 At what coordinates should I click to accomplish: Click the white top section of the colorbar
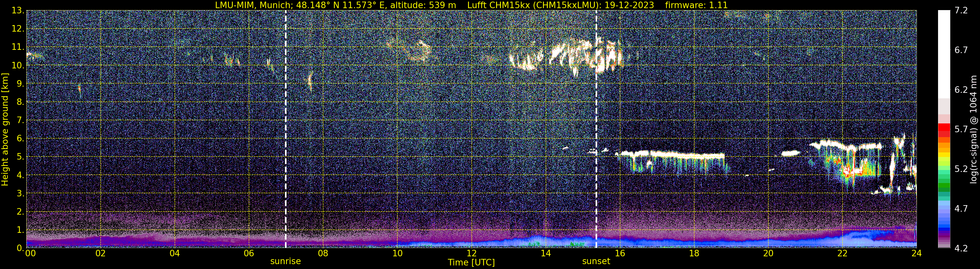944,54
